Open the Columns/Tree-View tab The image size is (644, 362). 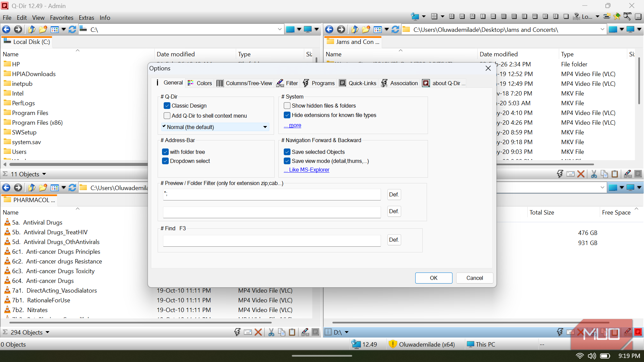[244, 83]
